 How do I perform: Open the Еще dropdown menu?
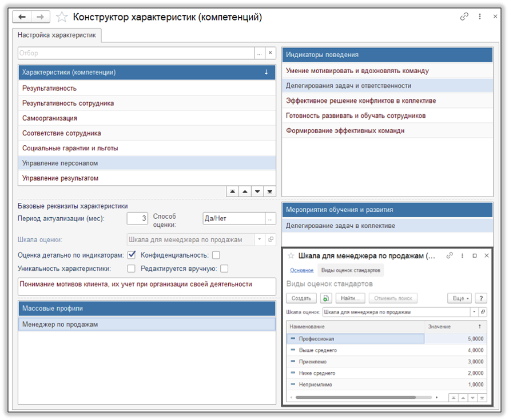pos(459,298)
